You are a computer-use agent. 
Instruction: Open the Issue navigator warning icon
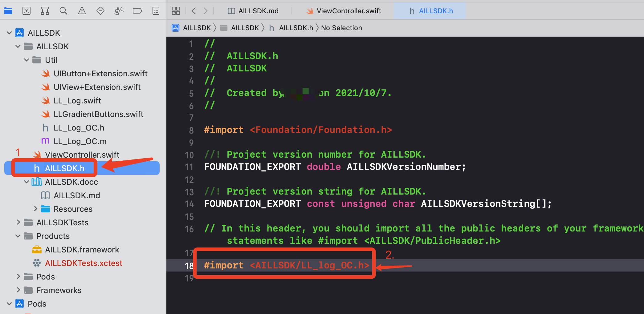click(82, 11)
